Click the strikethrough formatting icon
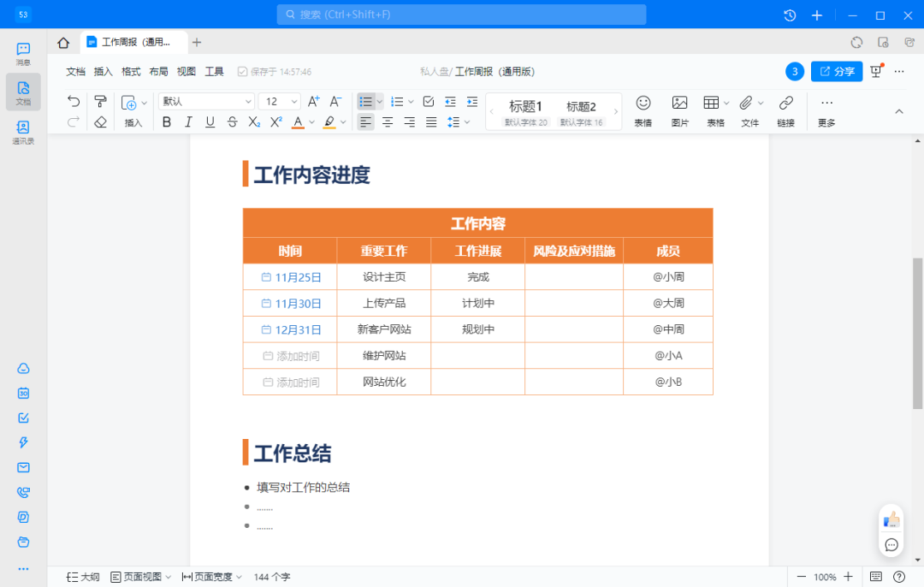Image resolution: width=924 pixels, height=587 pixels. [232, 122]
